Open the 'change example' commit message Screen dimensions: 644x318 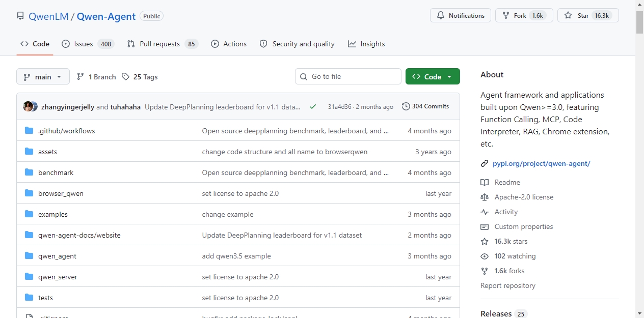[227, 214]
